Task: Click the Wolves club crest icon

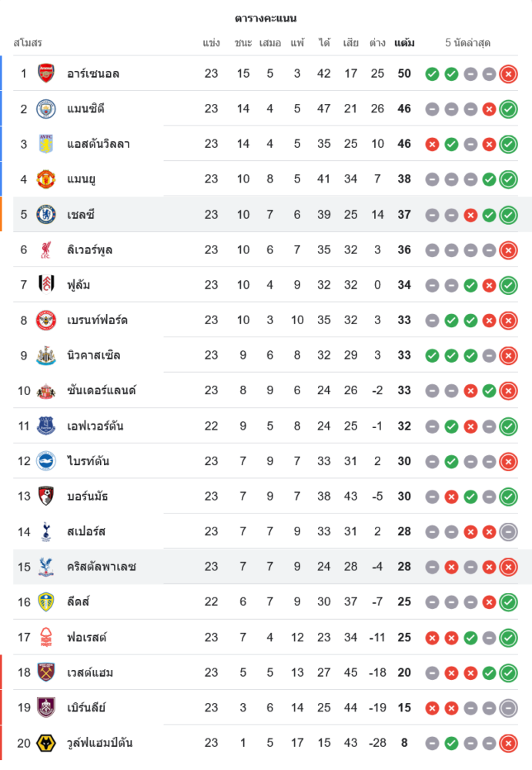Action: tap(46, 743)
